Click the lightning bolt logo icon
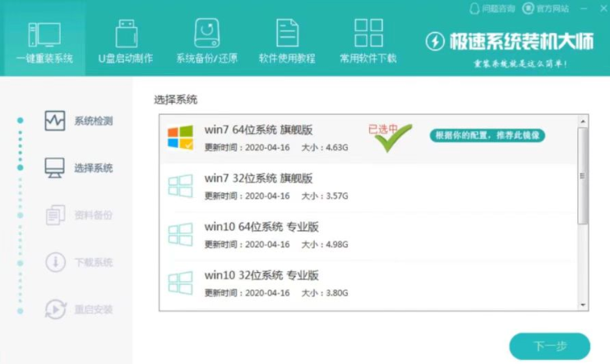Image resolution: width=610 pixels, height=364 pixels. 435,41
